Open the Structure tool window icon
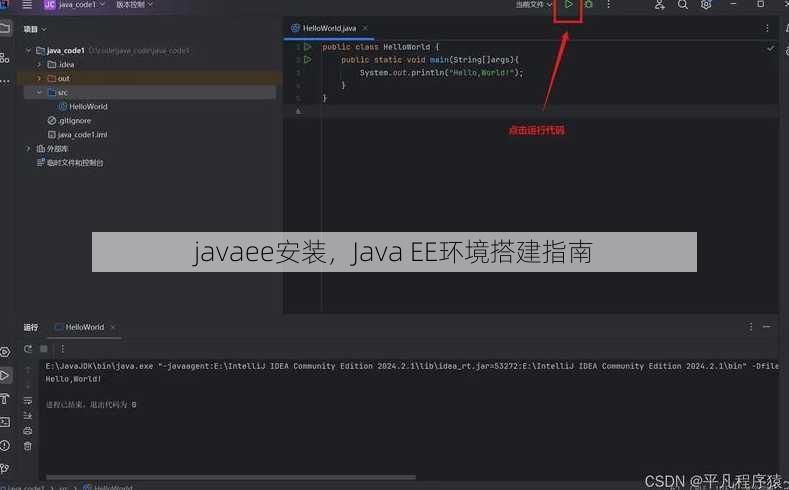 5,58
